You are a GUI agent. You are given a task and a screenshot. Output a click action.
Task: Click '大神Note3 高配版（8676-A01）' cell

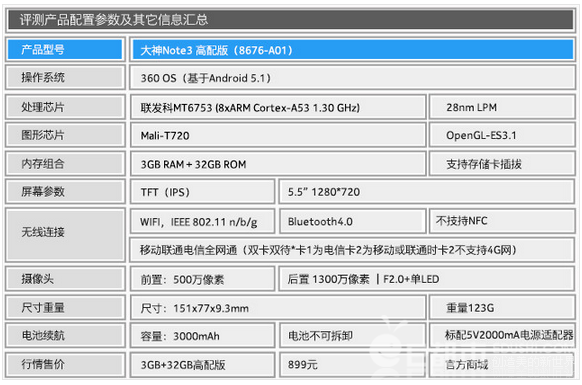352,50
